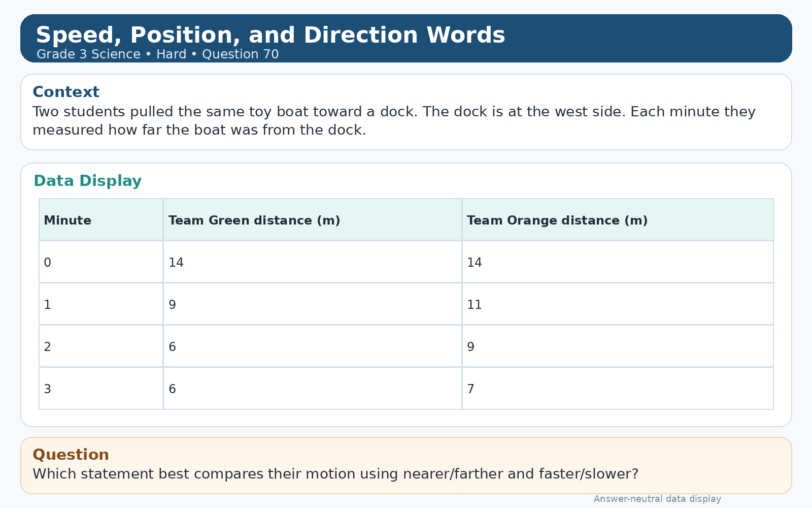This screenshot has width=812, height=508.
Task: Select the minute 3 row label
Action: tap(48, 389)
